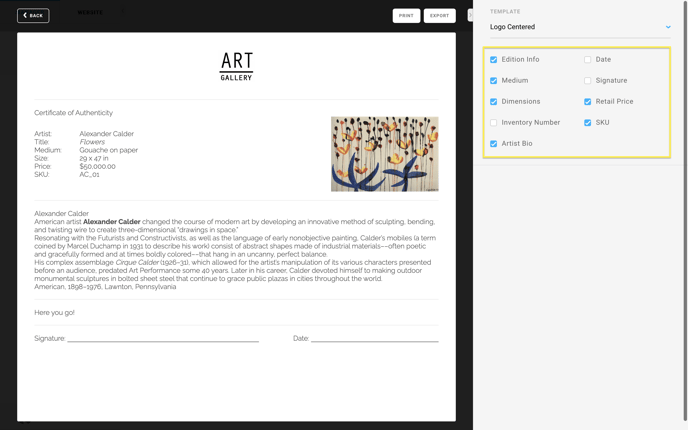Uncheck the Retail Price checkbox
688x430 pixels.
pos(588,102)
